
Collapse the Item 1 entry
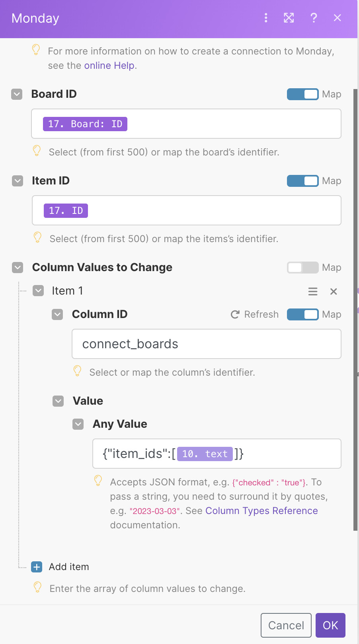[38, 291]
